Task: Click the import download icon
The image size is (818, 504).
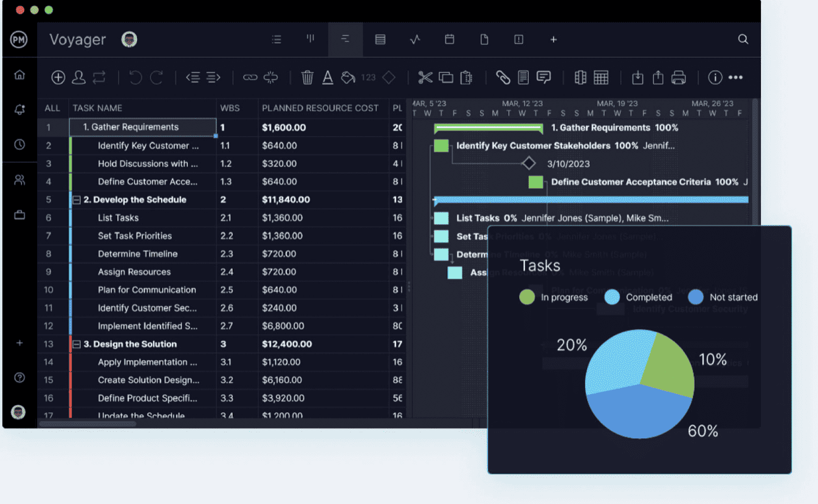Action: click(x=638, y=77)
